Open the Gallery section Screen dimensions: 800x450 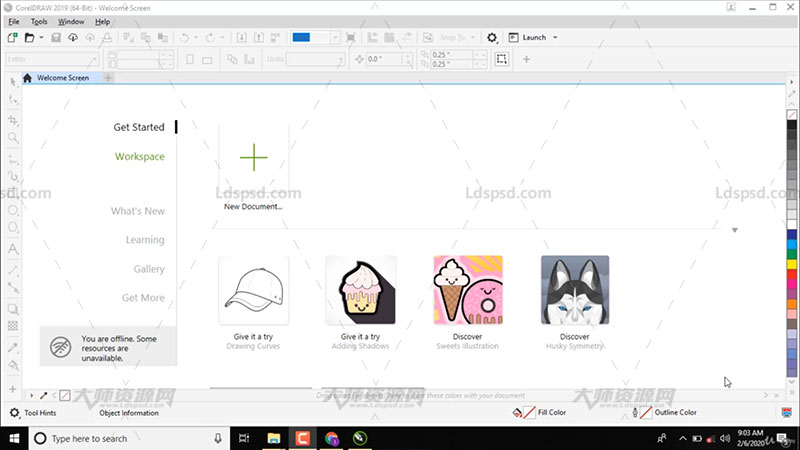149,269
